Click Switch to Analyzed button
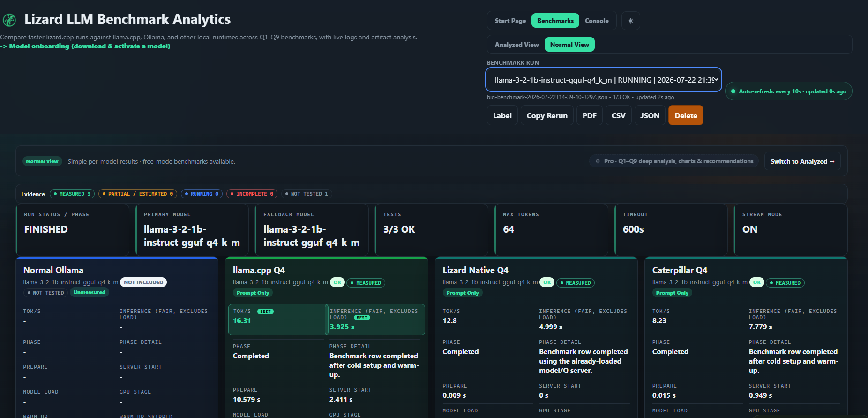The height and width of the screenshot is (418, 868). pos(802,161)
